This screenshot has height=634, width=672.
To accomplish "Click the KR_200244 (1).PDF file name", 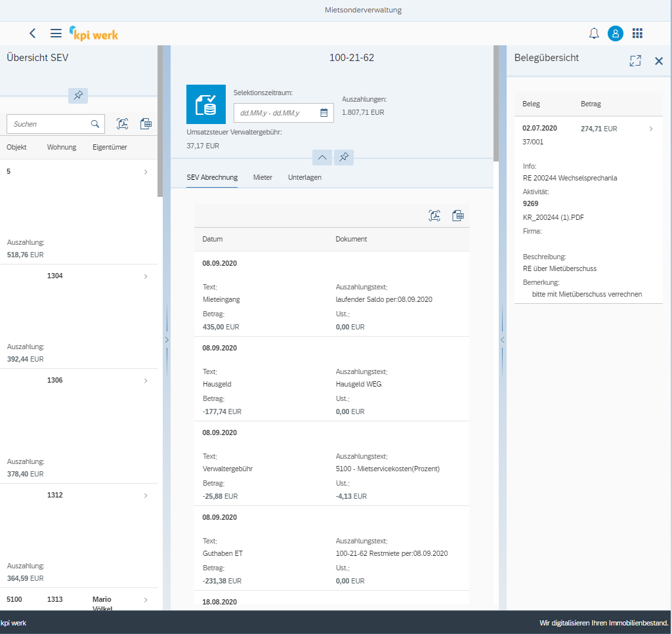I will click(x=553, y=217).
